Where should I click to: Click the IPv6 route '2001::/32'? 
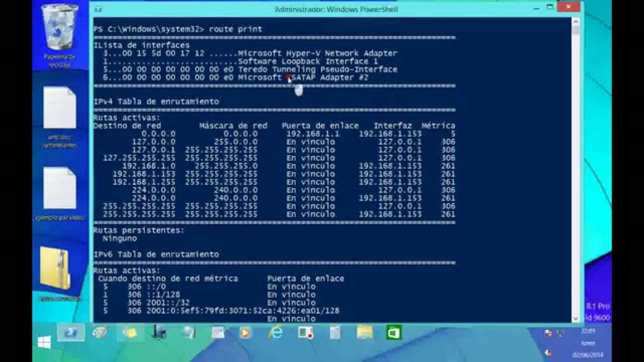pyautogui.click(x=168, y=303)
